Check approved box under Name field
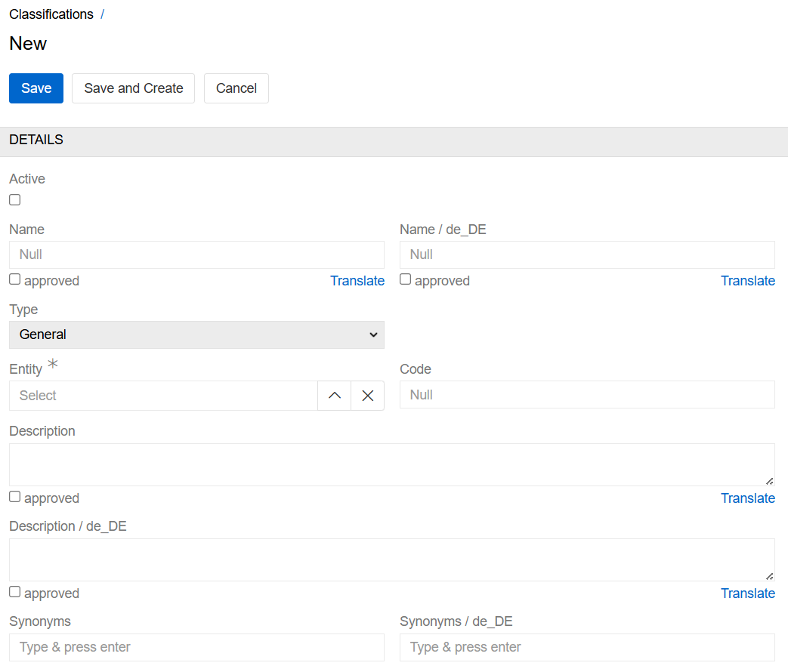 (x=15, y=279)
